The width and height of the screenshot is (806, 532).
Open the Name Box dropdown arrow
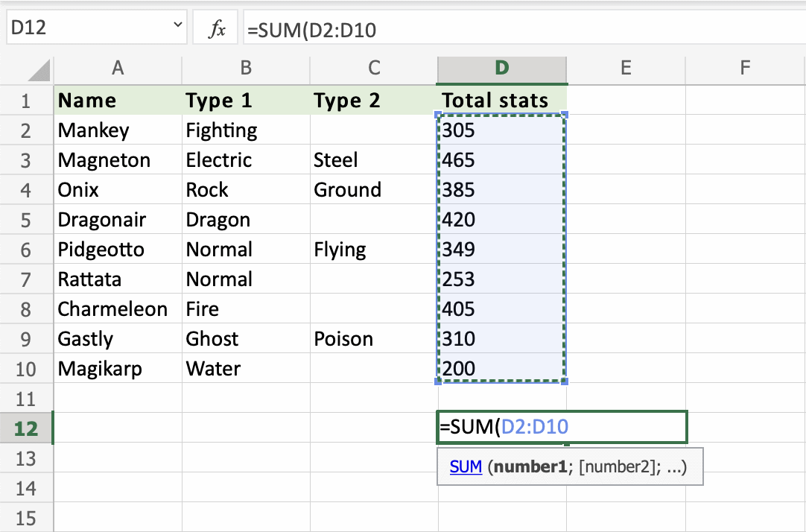click(x=177, y=27)
